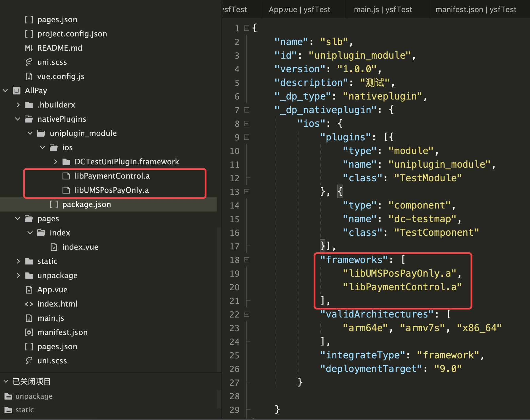The width and height of the screenshot is (530, 420).
Task: Collapse the nativePlugins folder
Action: (x=18, y=119)
